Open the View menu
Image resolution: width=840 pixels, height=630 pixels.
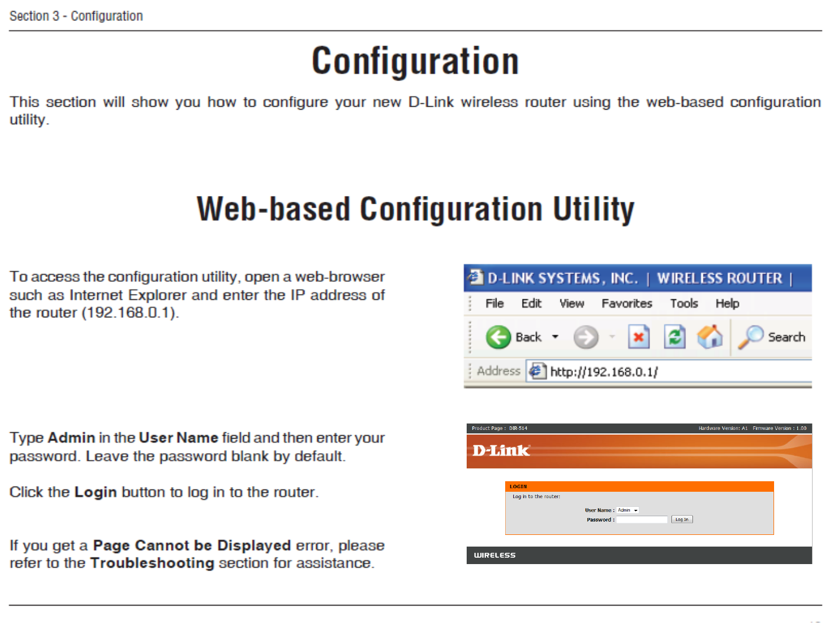[572, 303]
